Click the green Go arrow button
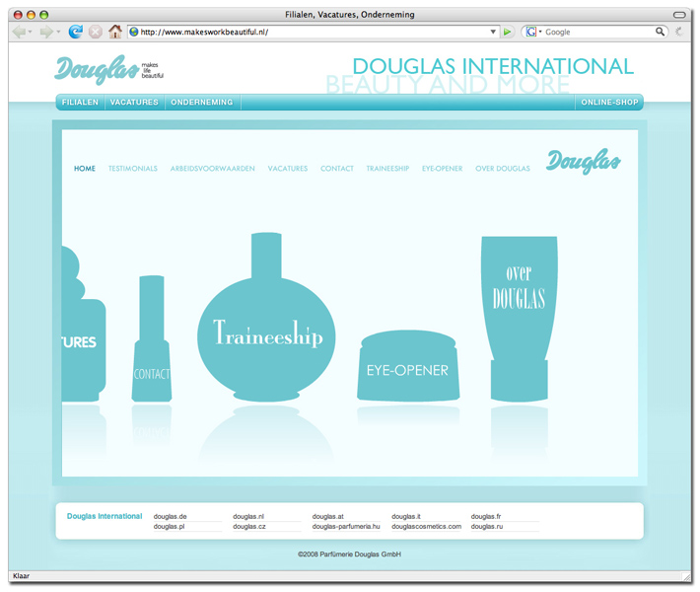Screen dimensions: 700x592 click(507, 32)
